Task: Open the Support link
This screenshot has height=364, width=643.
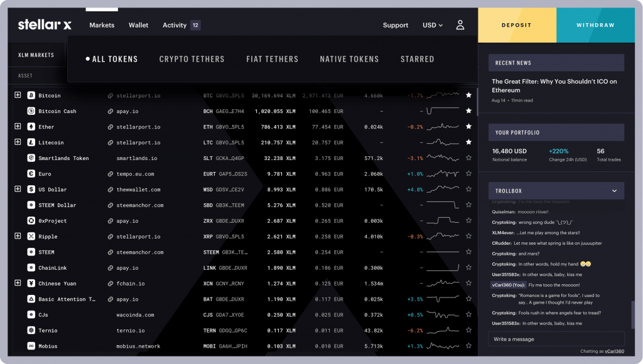Action: tap(396, 25)
